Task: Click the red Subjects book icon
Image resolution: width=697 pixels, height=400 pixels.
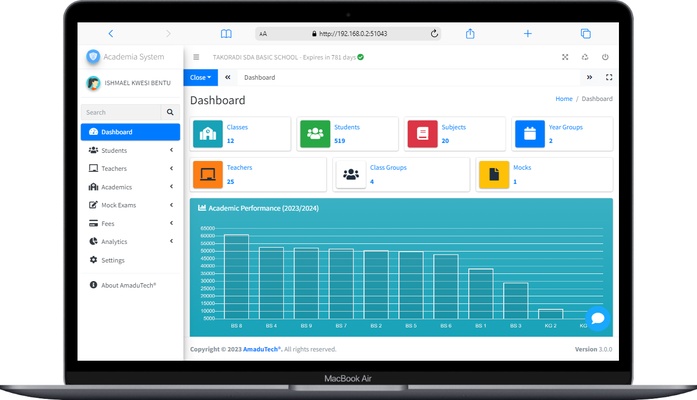Action: click(x=422, y=134)
